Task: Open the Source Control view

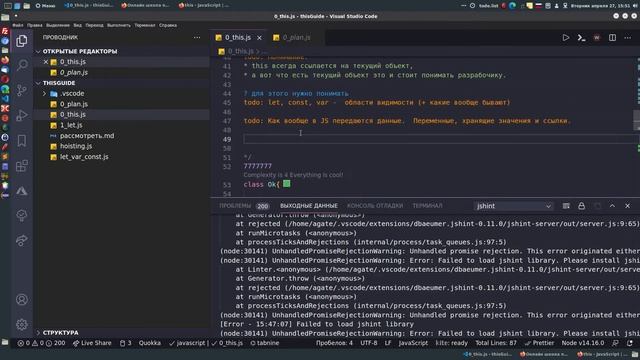Action: pos(22,90)
